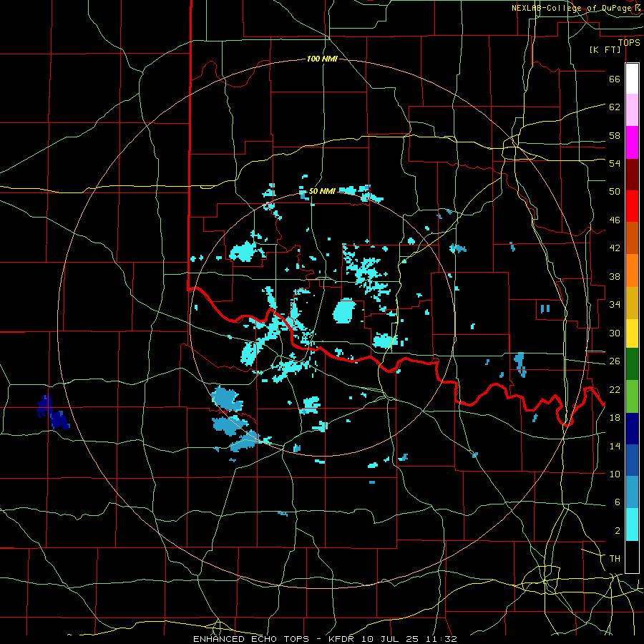Click the '30' legend value
Viewport: 644px width, 644px height.
(x=615, y=333)
